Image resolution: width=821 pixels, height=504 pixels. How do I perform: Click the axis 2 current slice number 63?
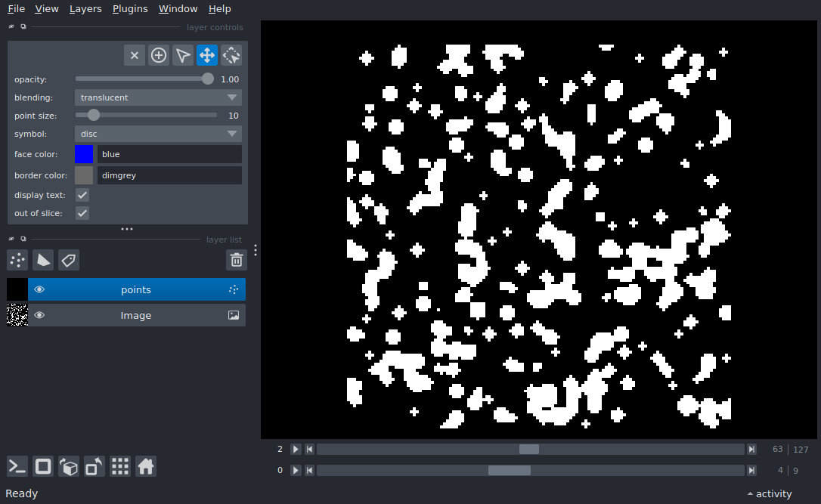(x=778, y=449)
